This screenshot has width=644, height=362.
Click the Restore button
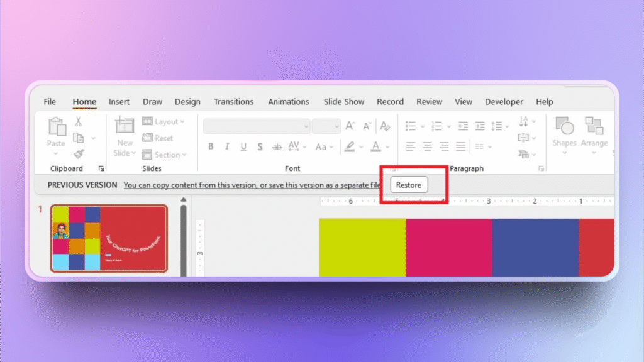[408, 185]
